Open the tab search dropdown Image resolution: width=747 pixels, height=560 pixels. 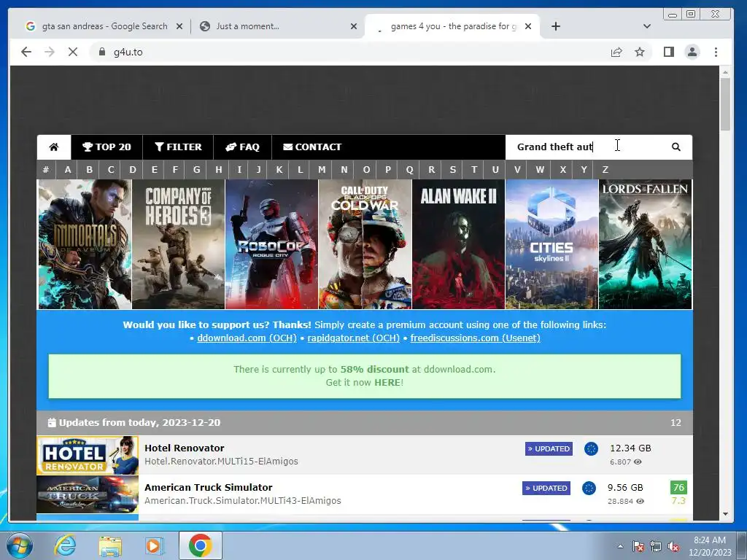(646, 27)
